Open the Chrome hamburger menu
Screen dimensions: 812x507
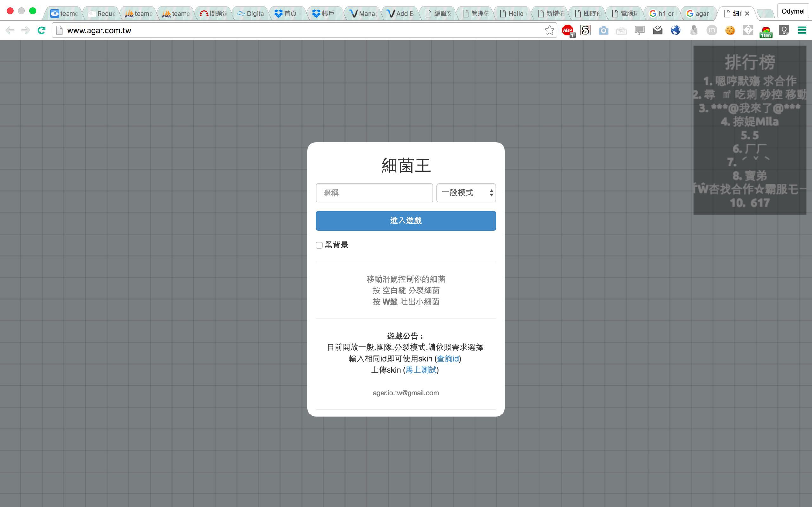[x=802, y=30]
